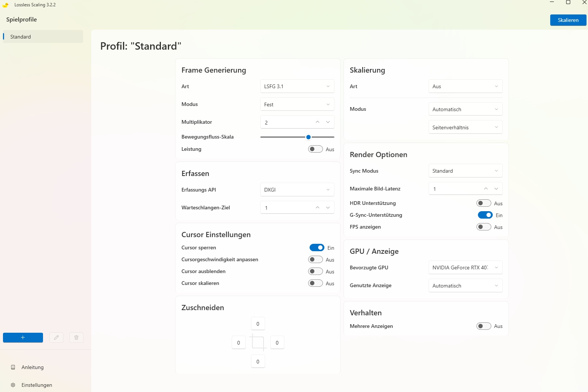Click the plus icon to add profile
Image resolution: width=588 pixels, height=392 pixels.
point(23,338)
